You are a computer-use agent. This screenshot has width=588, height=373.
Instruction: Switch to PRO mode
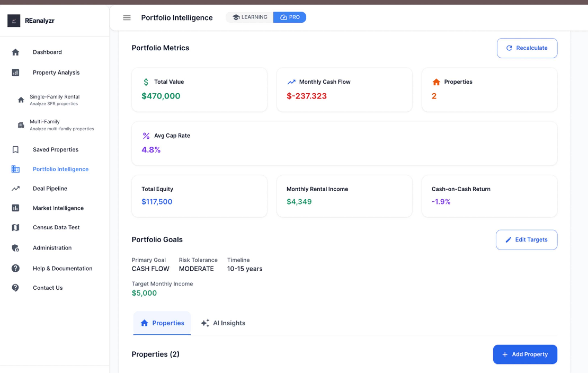tap(290, 17)
